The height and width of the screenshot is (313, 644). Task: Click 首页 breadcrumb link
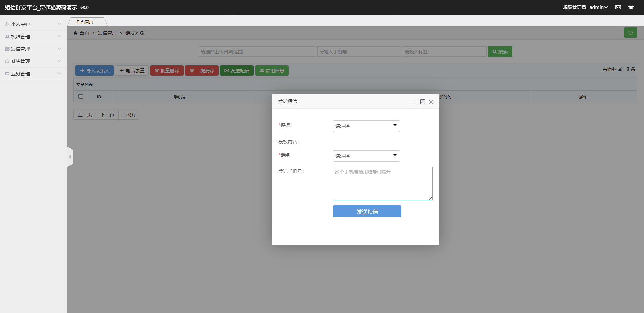point(84,33)
